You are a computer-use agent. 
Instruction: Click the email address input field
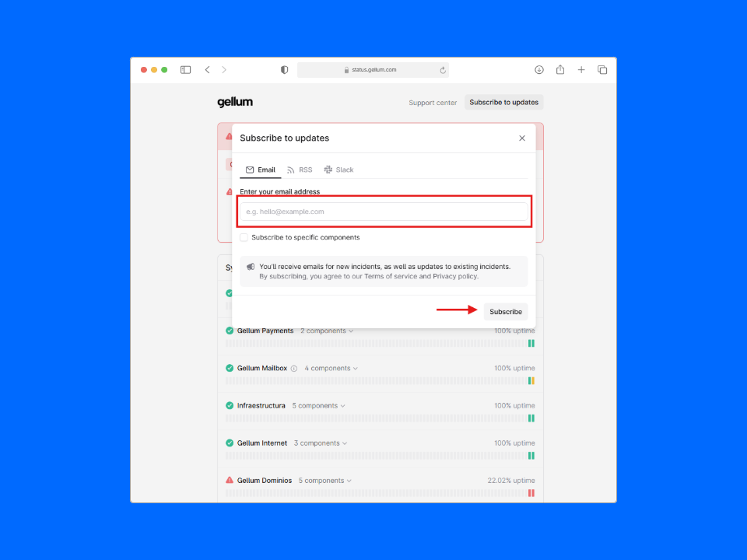(384, 212)
